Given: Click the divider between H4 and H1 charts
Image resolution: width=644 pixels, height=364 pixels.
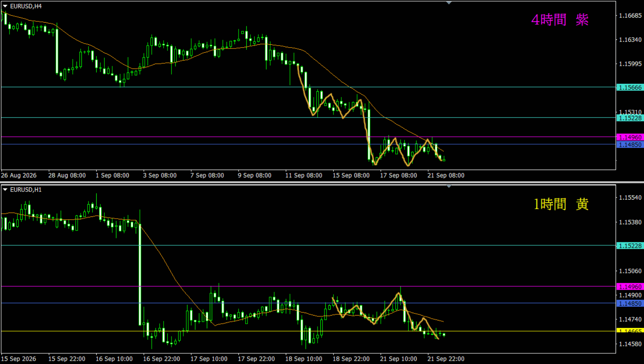Looking at the screenshot, I should (x=322, y=182).
